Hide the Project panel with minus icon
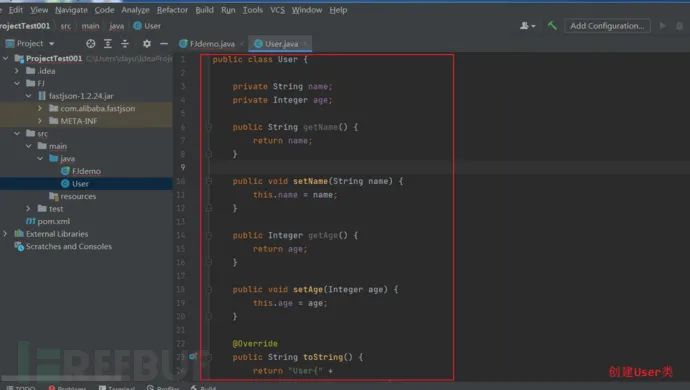This screenshot has height=390, width=690. [164, 44]
